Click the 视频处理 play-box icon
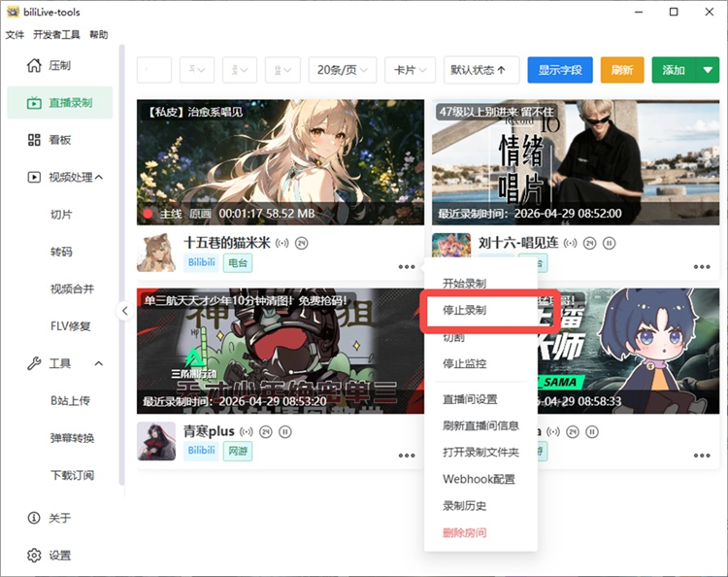This screenshot has width=728, height=577. (x=34, y=177)
